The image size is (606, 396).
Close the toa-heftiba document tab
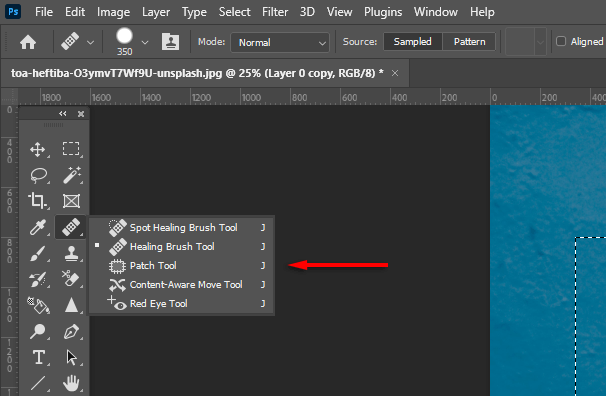[x=395, y=73]
